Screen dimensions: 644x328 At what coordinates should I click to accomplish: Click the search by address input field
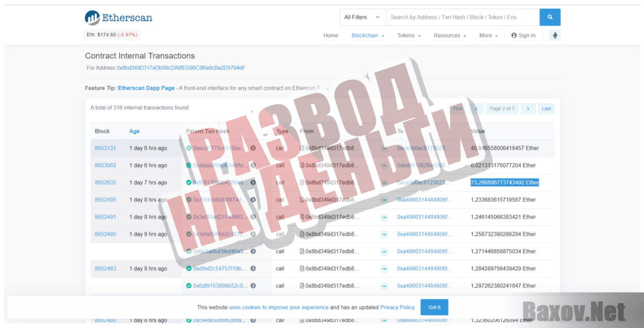click(x=462, y=17)
